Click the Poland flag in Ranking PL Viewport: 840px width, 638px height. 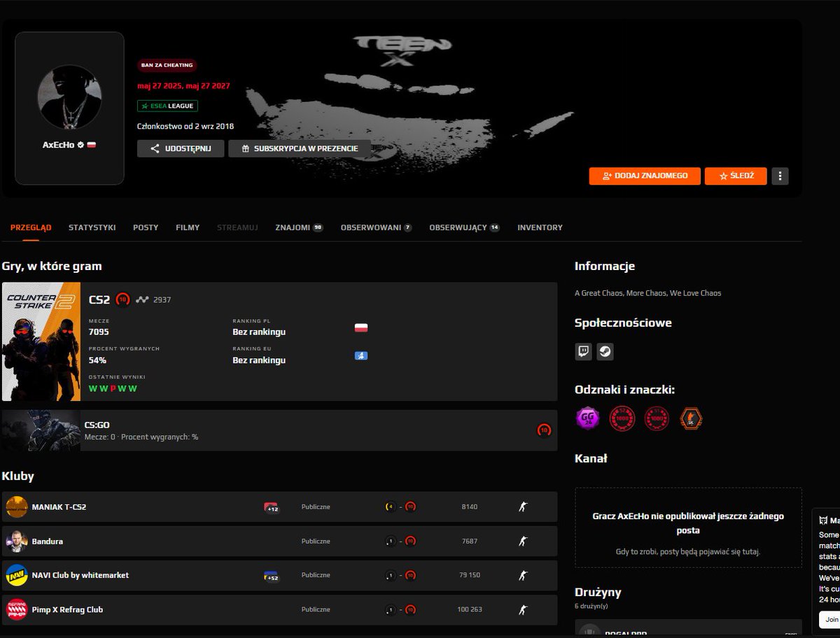click(x=361, y=327)
